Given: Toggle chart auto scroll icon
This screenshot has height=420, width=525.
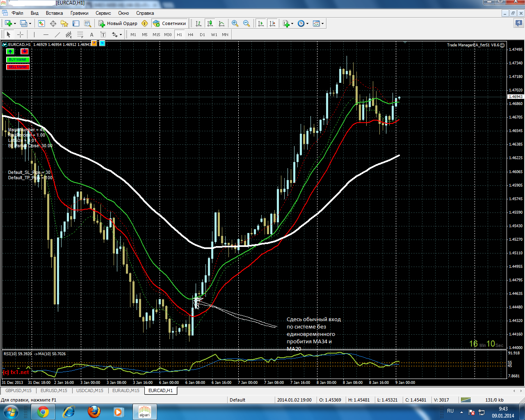Looking at the screenshot, I should [261, 23].
